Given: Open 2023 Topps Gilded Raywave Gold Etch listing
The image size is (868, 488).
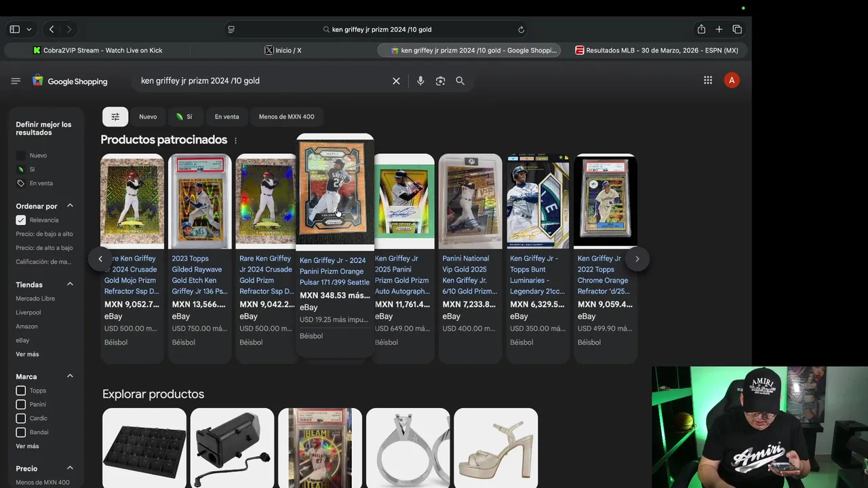Looking at the screenshot, I should pos(200,258).
